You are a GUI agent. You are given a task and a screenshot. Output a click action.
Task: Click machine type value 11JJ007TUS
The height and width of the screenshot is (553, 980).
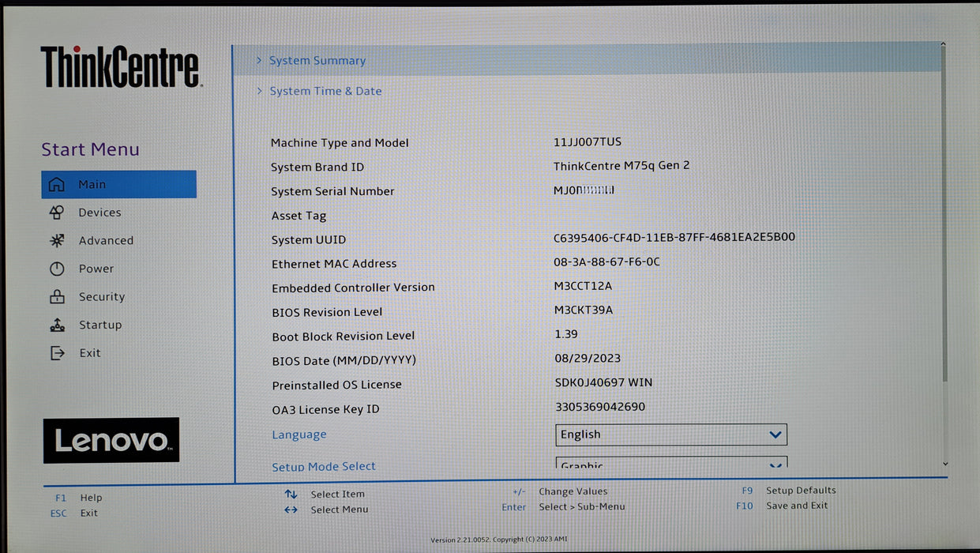click(588, 142)
